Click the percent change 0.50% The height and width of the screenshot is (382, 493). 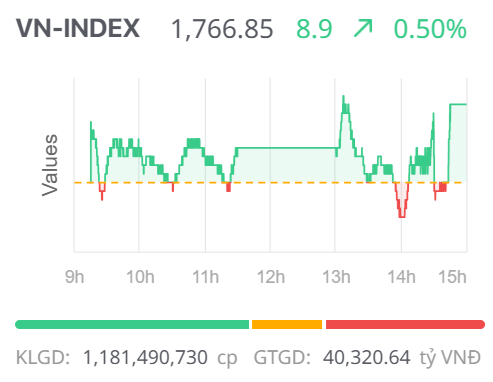tap(430, 29)
